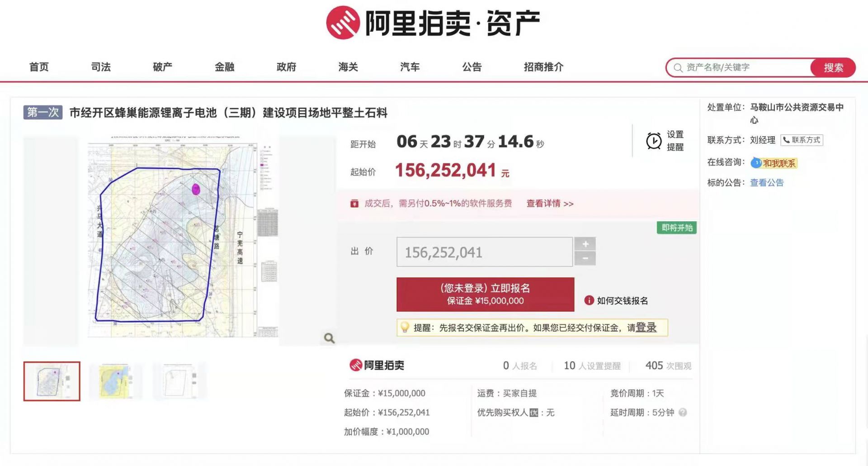Click the 阿里拍卖·资产 logo at top
This screenshot has width=868, height=466.
pyautogui.click(x=433, y=23)
